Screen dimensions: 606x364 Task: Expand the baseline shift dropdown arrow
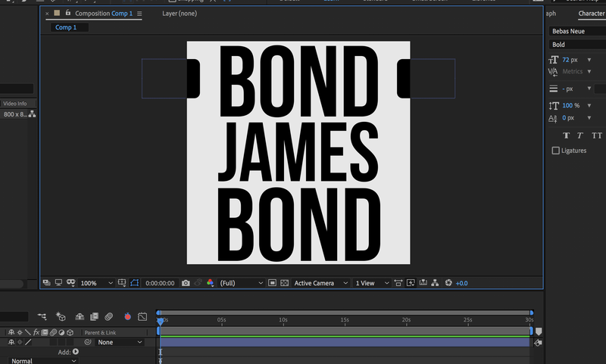[589, 118]
